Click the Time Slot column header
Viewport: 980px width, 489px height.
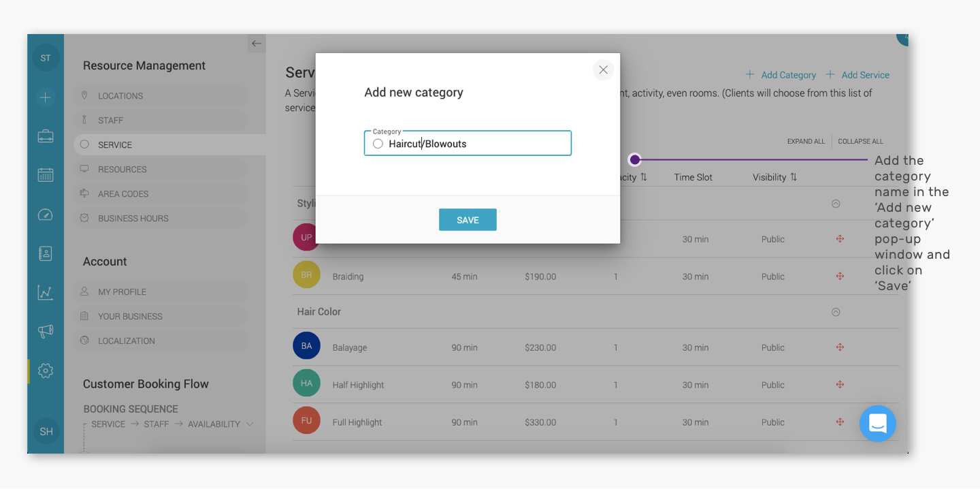pyautogui.click(x=693, y=177)
